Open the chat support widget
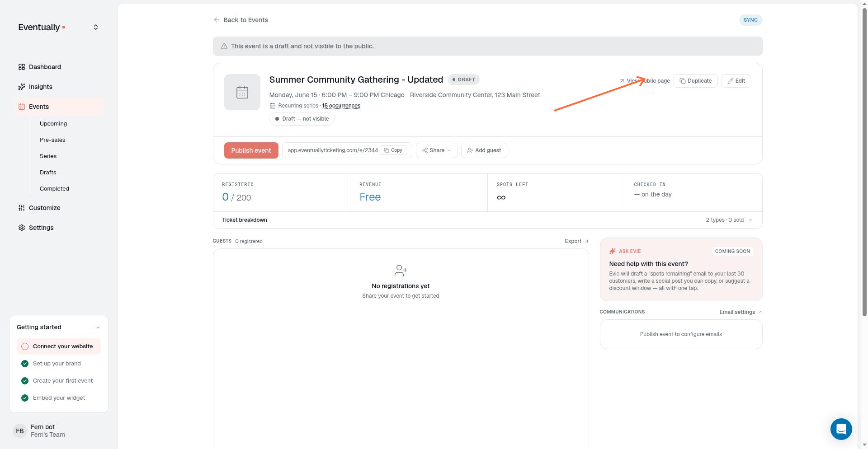This screenshot has width=868, height=449. pyautogui.click(x=841, y=429)
